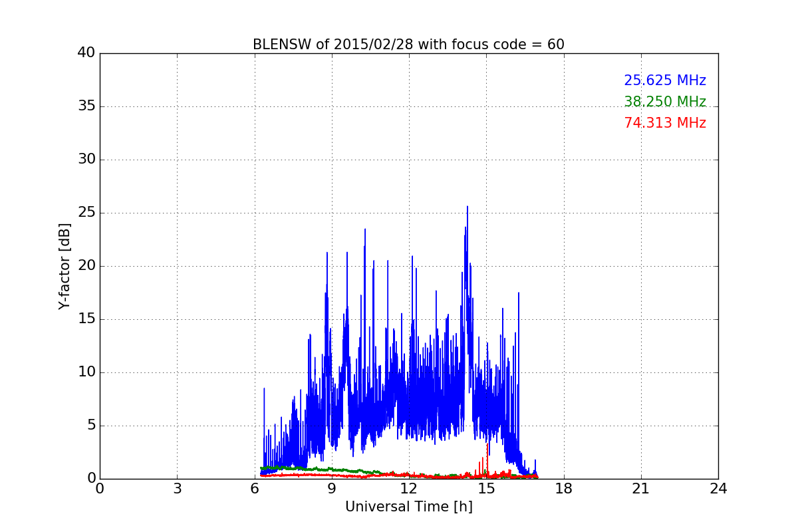Click the y-axis tick label 10
Screen dimensions: 798x532
tap(86, 372)
